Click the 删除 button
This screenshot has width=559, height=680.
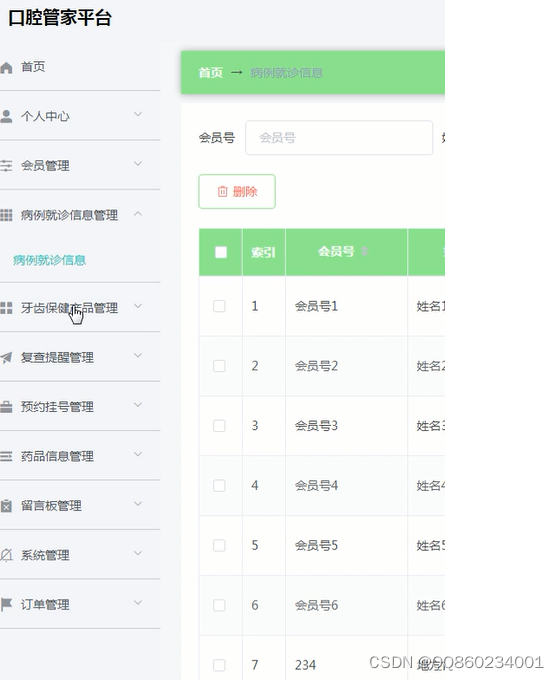pyautogui.click(x=237, y=191)
